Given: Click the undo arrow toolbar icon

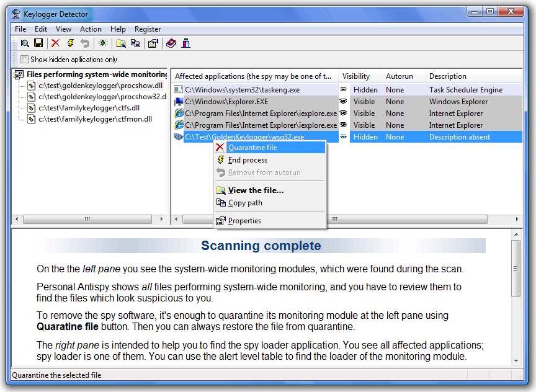Looking at the screenshot, I should tap(86, 43).
